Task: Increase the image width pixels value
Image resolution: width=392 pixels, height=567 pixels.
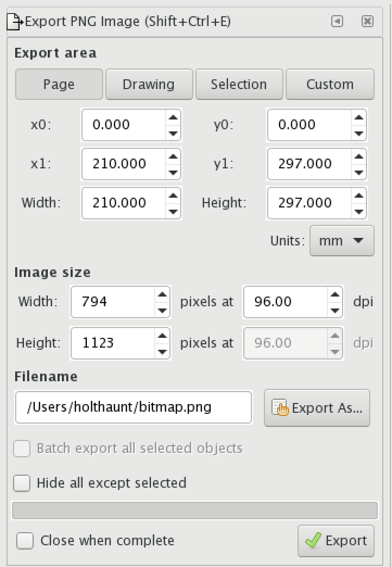Action: pyautogui.click(x=162, y=294)
